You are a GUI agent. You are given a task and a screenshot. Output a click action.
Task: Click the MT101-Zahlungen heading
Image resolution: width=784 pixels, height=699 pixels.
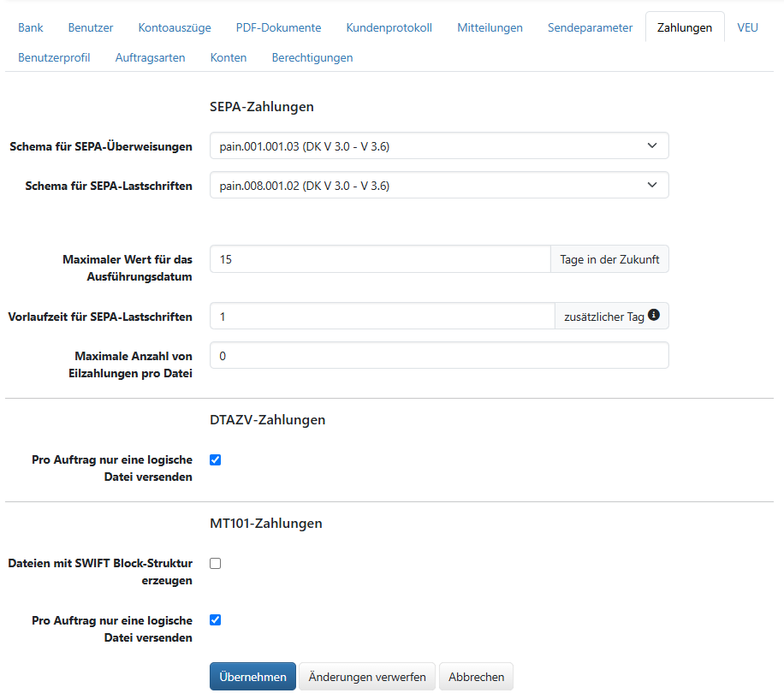click(266, 523)
